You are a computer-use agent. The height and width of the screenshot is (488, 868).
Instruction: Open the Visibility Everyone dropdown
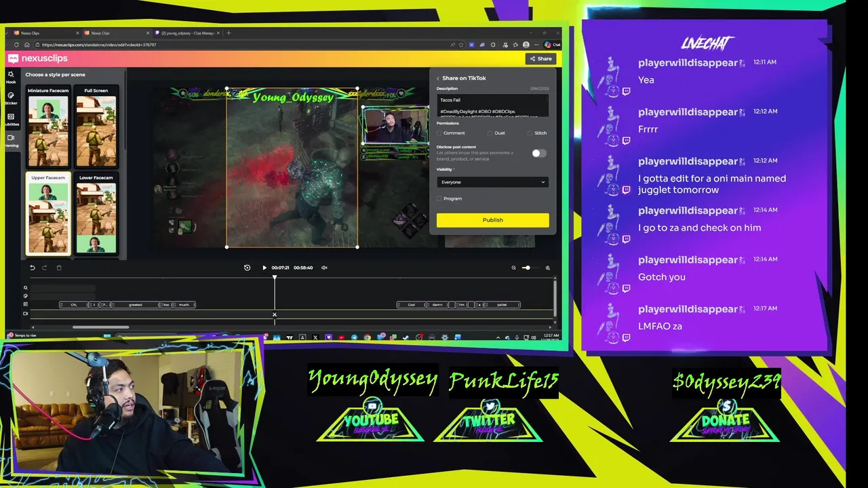click(492, 182)
